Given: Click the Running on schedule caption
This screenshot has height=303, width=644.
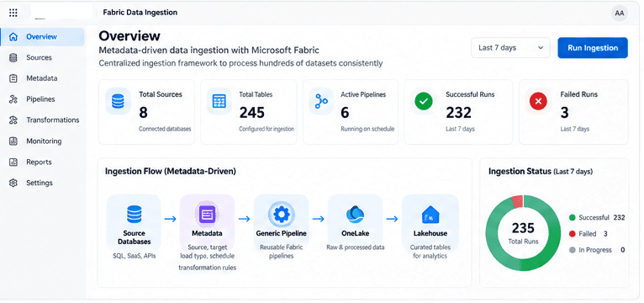Looking at the screenshot, I should click(x=367, y=129).
